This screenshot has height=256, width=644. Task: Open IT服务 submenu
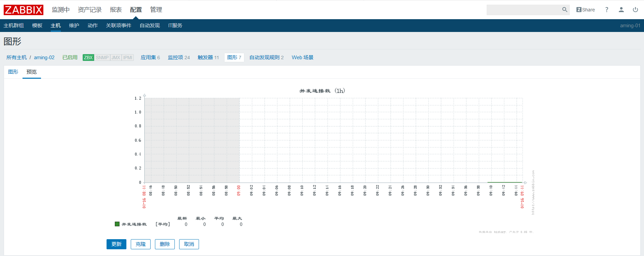click(x=175, y=26)
